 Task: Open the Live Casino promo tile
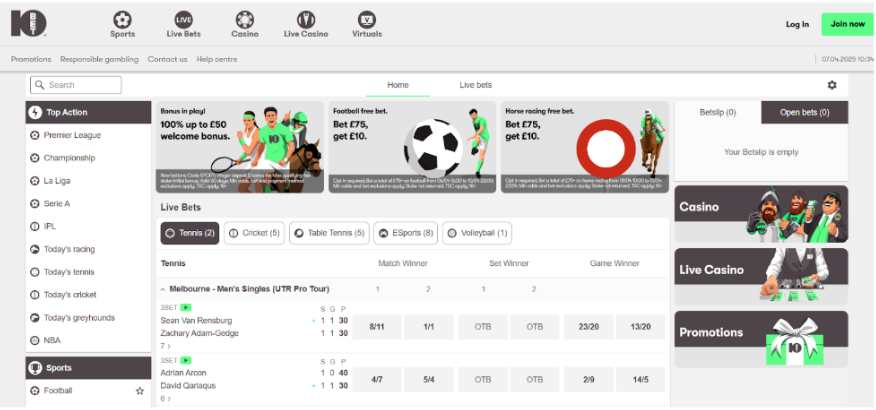coord(761,276)
